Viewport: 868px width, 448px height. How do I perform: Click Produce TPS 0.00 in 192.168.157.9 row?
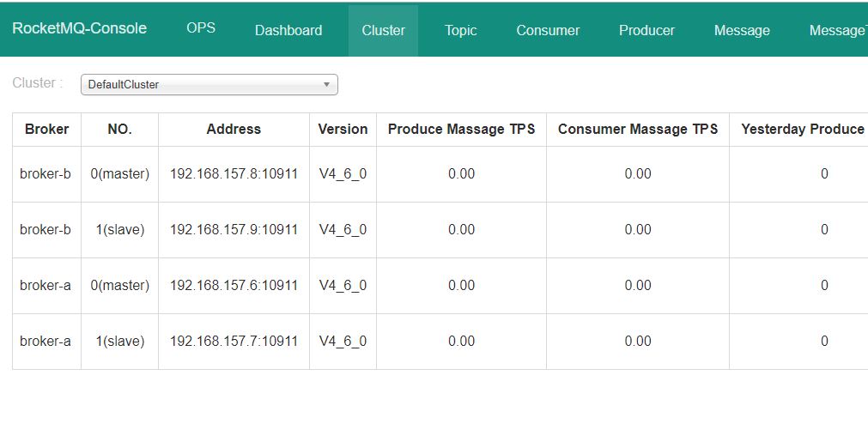tap(462, 229)
